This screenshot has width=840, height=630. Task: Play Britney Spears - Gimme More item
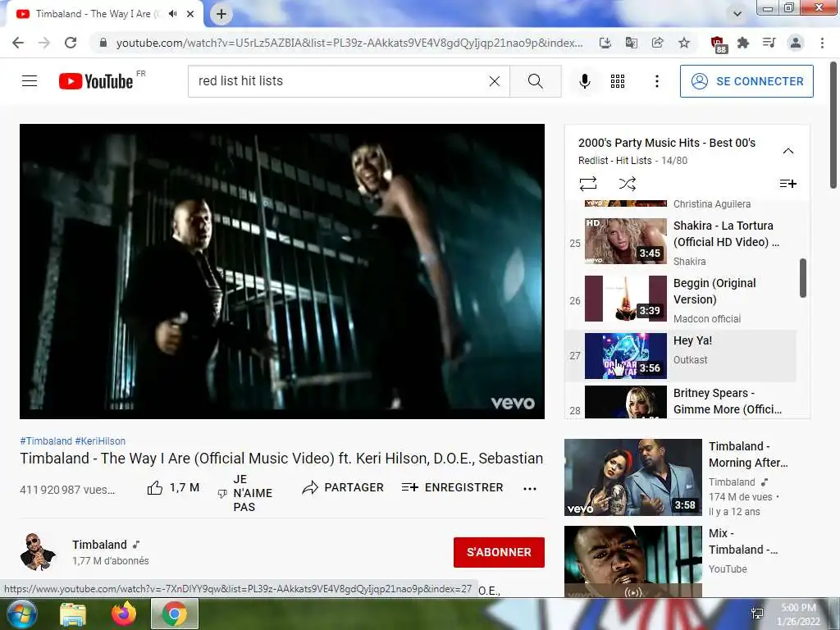point(682,401)
